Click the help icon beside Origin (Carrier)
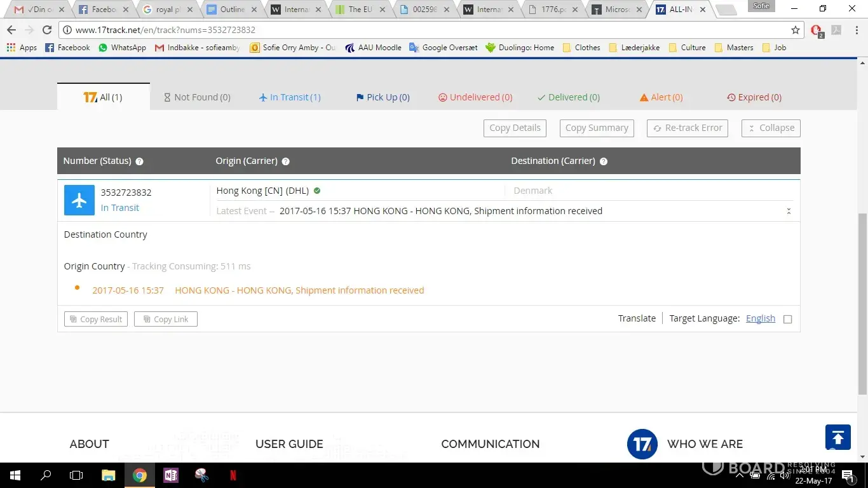 tap(286, 161)
